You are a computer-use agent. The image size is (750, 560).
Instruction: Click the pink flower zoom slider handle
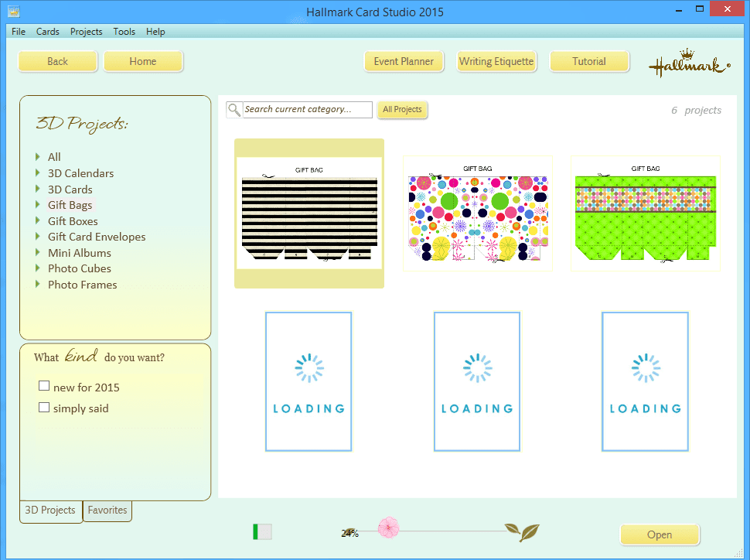tap(388, 528)
